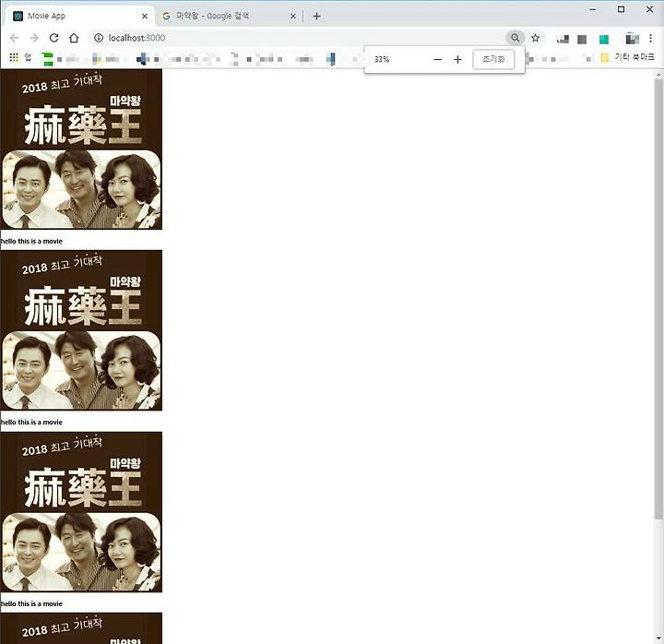The height and width of the screenshot is (644, 664).
Task: Click the teal extension icon
Action: coord(604,40)
